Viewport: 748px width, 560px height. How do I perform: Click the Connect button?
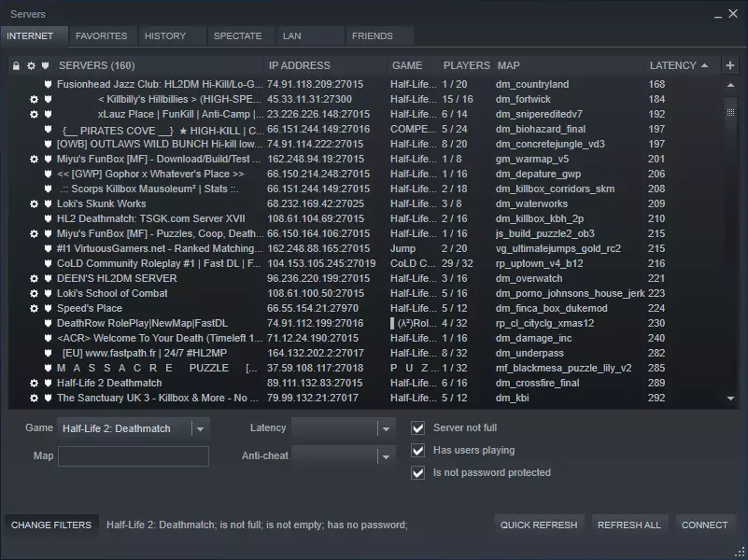(704, 525)
